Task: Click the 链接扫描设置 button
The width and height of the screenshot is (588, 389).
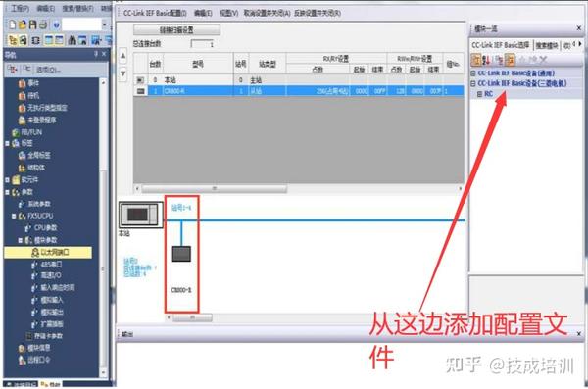Action: (x=176, y=30)
